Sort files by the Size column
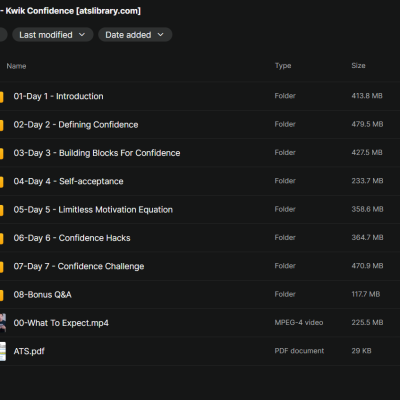Viewport: 400px width, 400px height. [358, 66]
